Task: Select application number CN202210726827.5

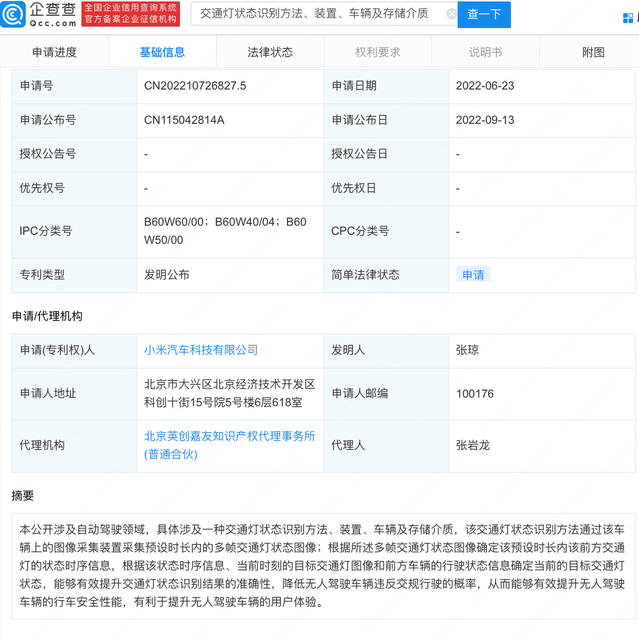Action: 195,86
